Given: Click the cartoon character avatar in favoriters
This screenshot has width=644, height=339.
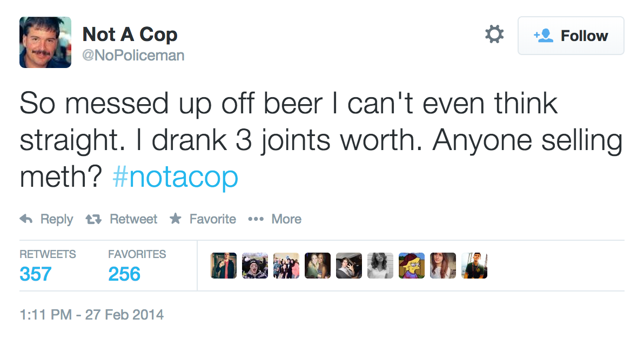Looking at the screenshot, I should click(412, 266).
